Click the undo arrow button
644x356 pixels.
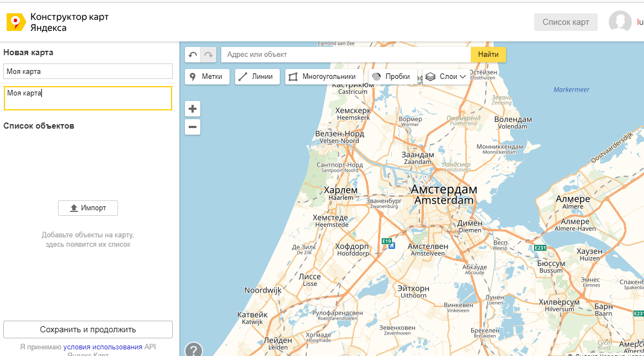pyautogui.click(x=193, y=55)
